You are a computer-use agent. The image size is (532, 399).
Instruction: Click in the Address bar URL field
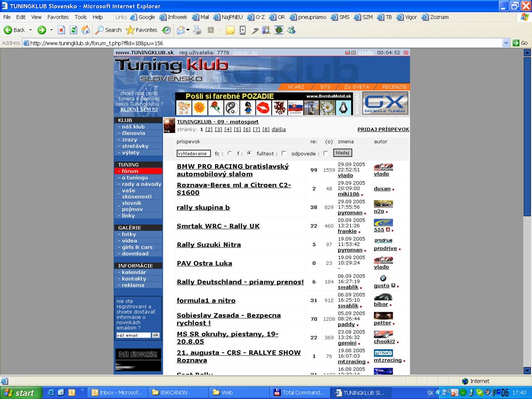click(262, 43)
